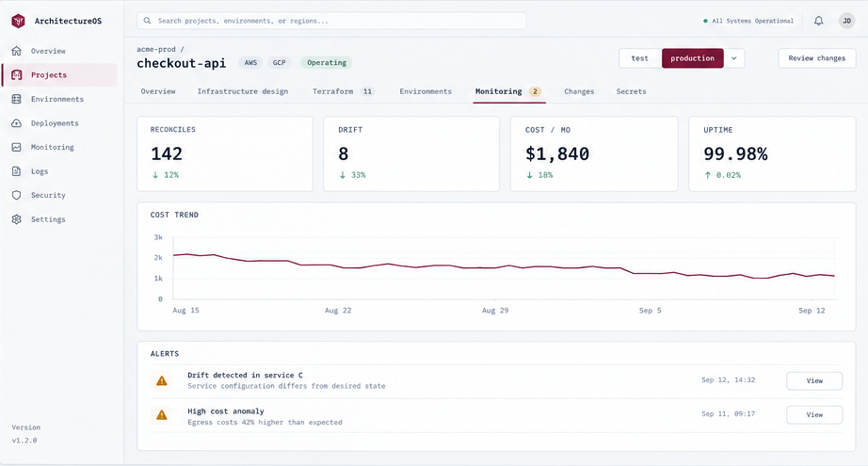
Task: Click the Monitoring tab count badge 2
Action: [x=536, y=91]
